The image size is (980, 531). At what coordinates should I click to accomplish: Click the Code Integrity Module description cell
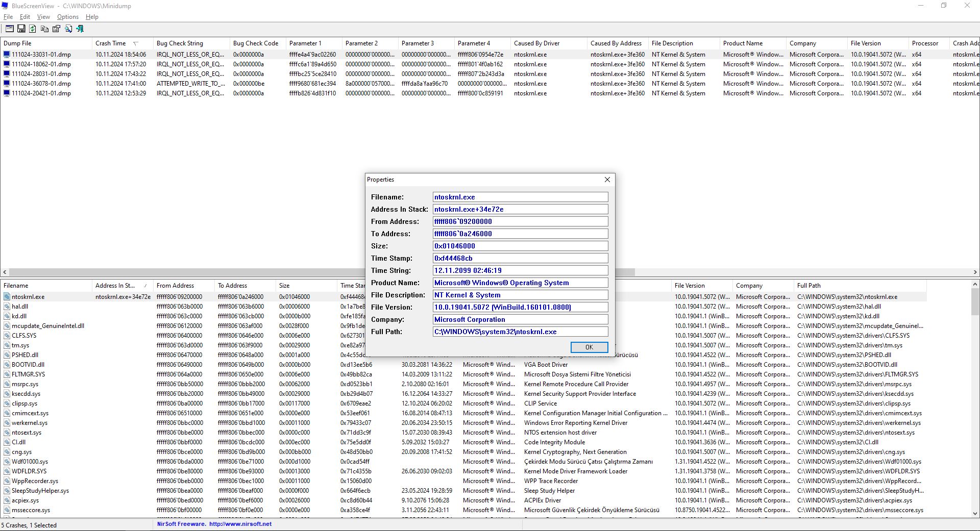554,442
